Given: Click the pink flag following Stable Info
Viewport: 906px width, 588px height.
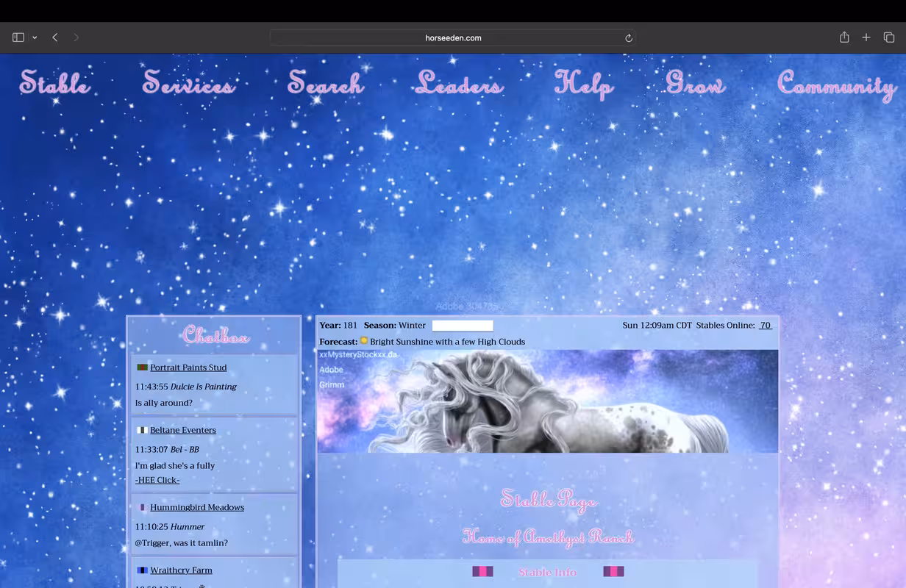Looking at the screenshot, I should point(613,571).
